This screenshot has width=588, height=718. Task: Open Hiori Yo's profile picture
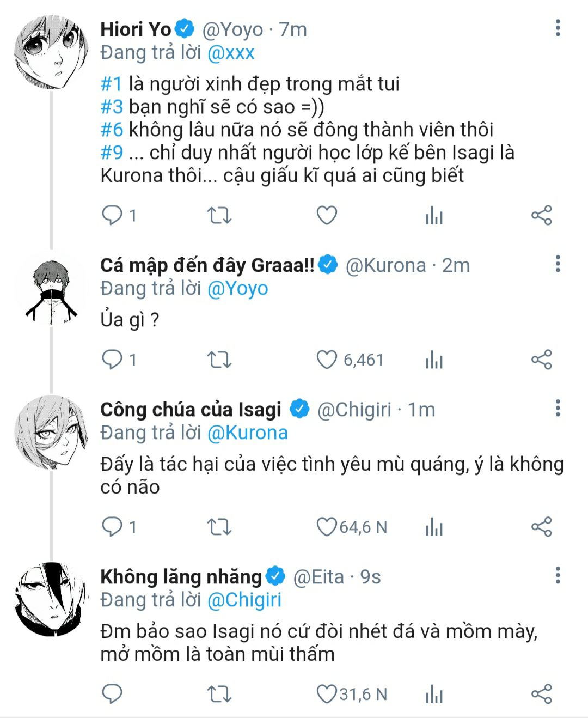pos(51,52)
